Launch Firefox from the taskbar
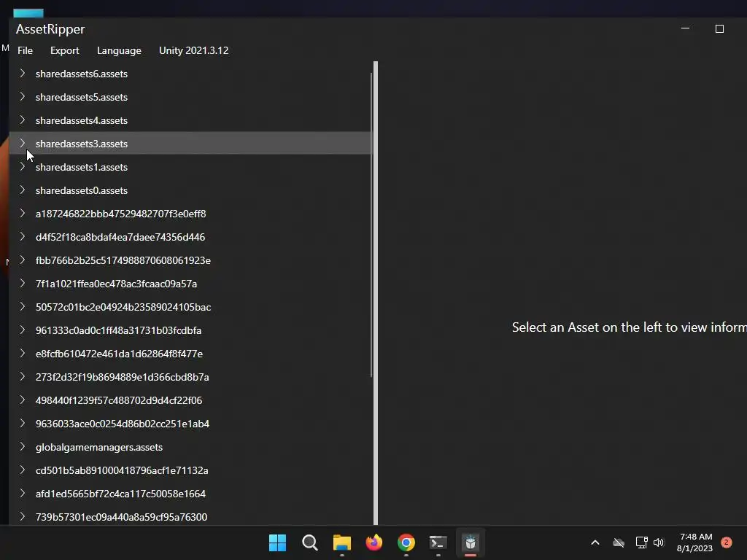Image resolution: width=747 pixels, height=560 pixels. (x=374, y=542)
